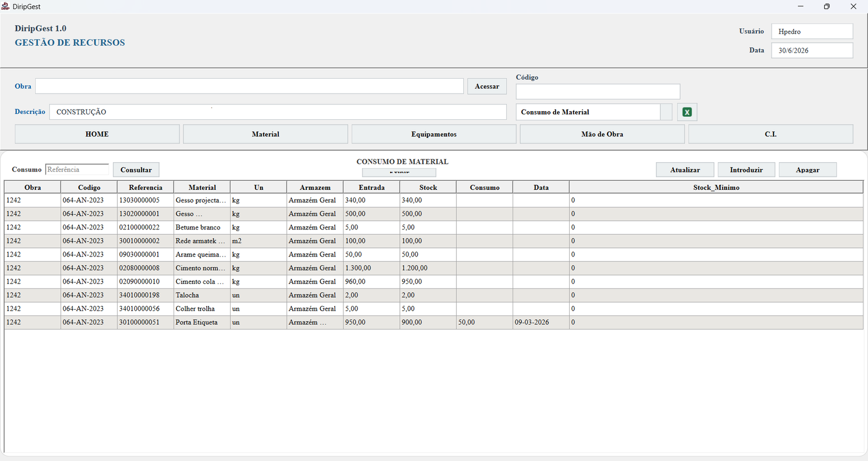Select the Betume branco material row
The height and width of the screenshot is (461, 868).
tap(433, 227)
